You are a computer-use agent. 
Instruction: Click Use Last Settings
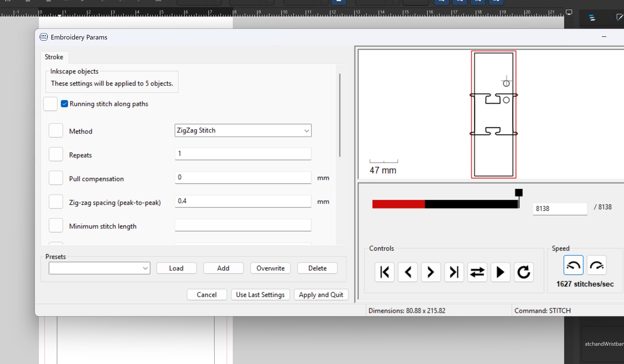coord(260,295)
